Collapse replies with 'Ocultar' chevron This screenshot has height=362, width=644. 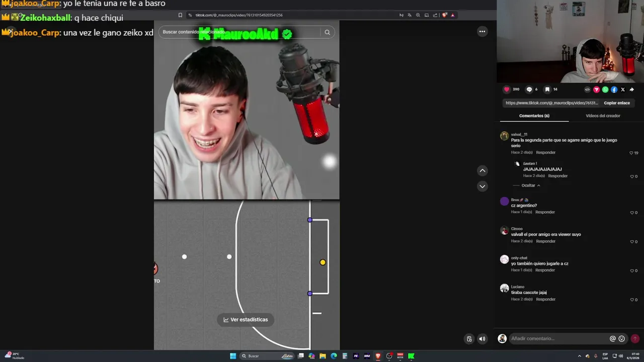point(531,186)
